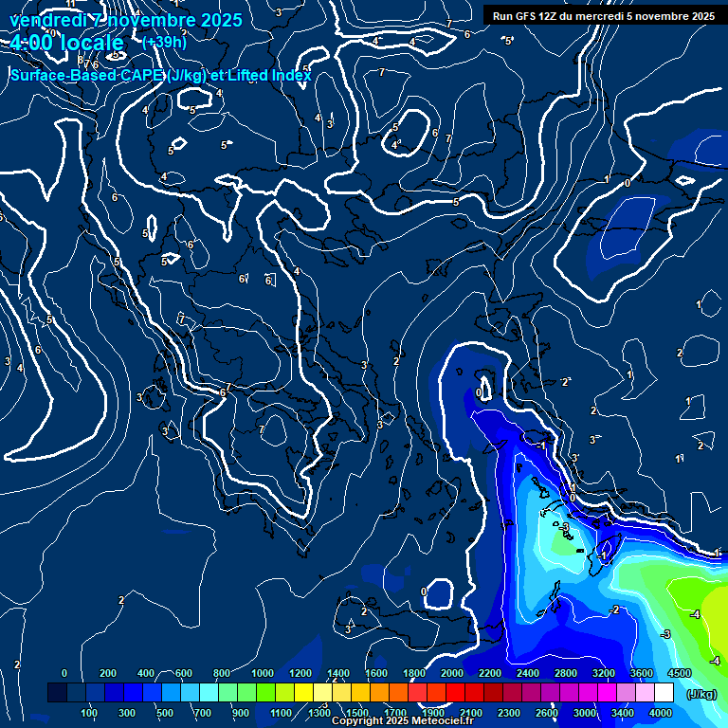Click the '(+39h)' forecast offset text
The height and width of the screenshot is (728, 728).
(164, 43)
